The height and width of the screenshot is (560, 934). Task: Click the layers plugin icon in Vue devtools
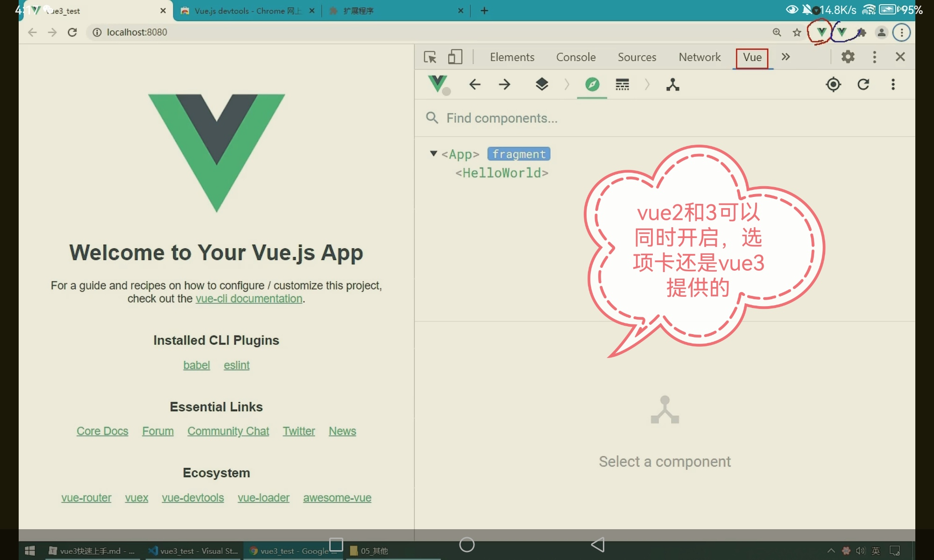tap(542, 84)
